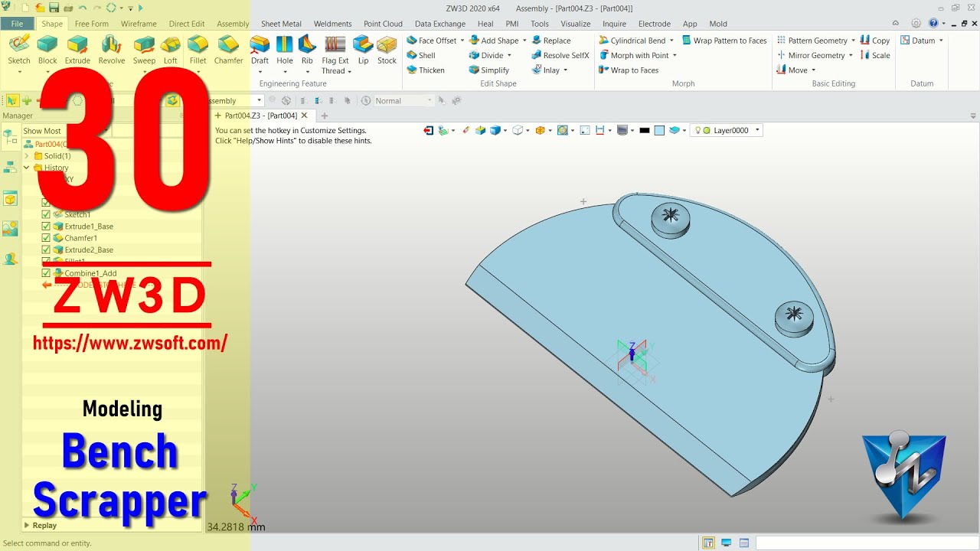Close the Part004.Z3 document tab
This screenshot has height=551, width=980.
304,116
